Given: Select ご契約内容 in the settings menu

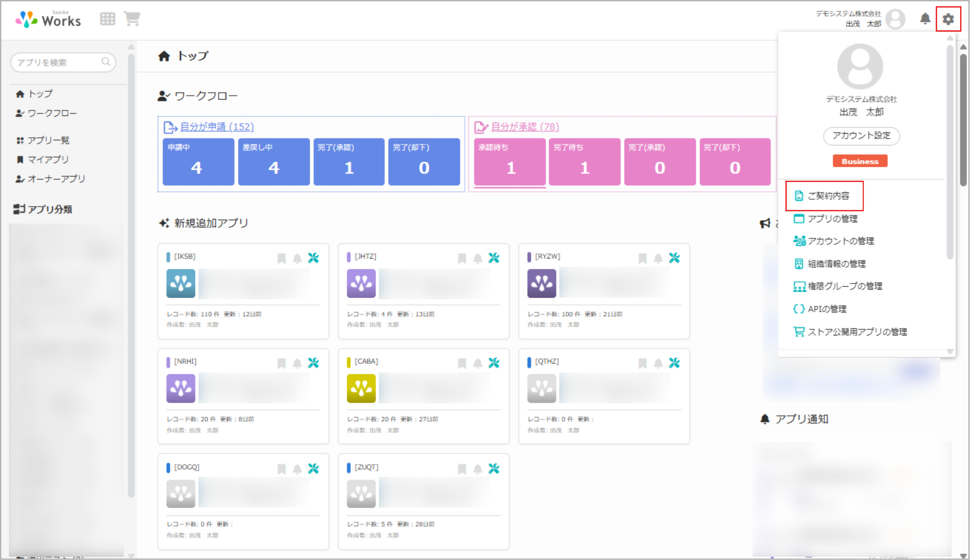Looking at the screenshot, I should 828,196.
